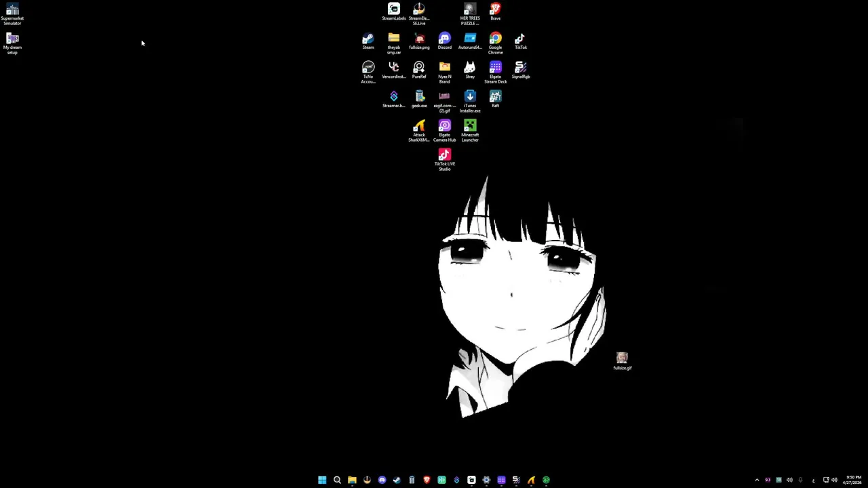Screen dimensions: 868x488
Task: Open the Discord desktop shortcut
Action: [x=445, y=41]
